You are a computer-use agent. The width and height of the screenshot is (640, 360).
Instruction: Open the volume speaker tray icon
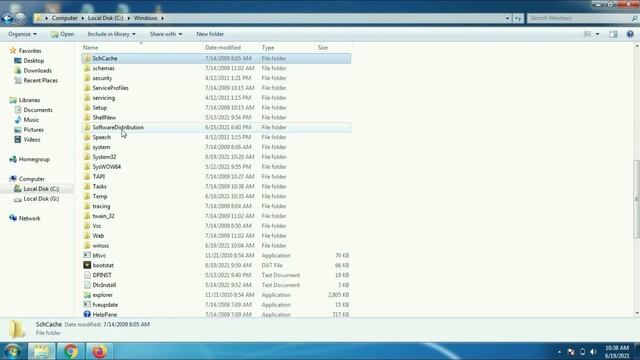tap(593, 352)
